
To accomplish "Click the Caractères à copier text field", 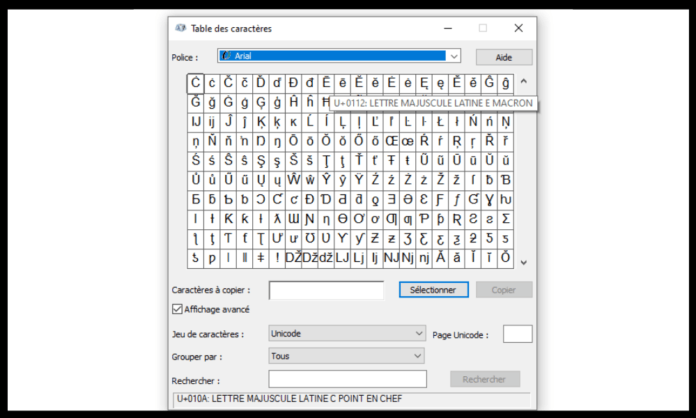I will (x=326, y=290).
